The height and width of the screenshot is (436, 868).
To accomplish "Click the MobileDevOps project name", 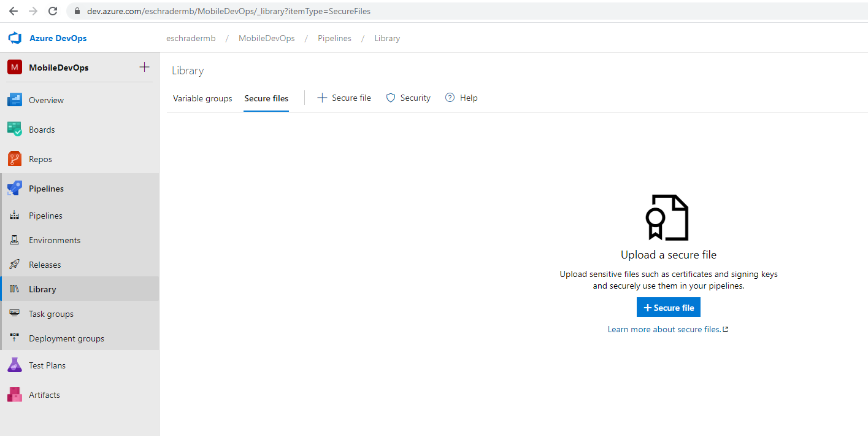I will [x=59, y=68].
